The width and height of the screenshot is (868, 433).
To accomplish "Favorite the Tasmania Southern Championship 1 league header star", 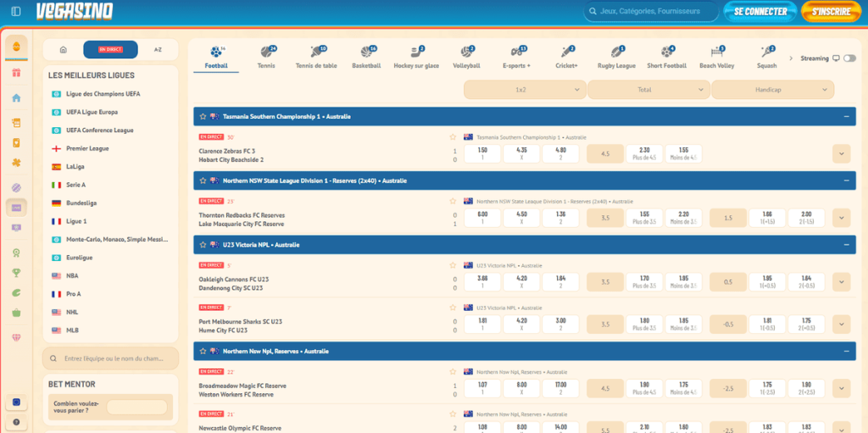I will point(203,117).
